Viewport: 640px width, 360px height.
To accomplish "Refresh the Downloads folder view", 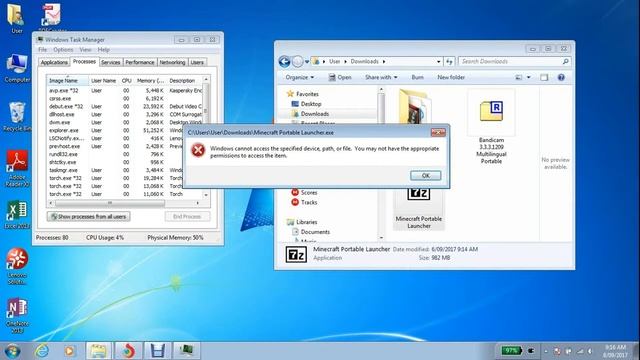I will 449,62.
